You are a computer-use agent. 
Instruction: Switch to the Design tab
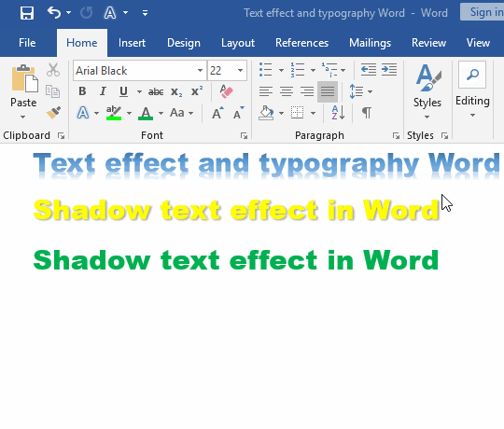tap(184, 43)
